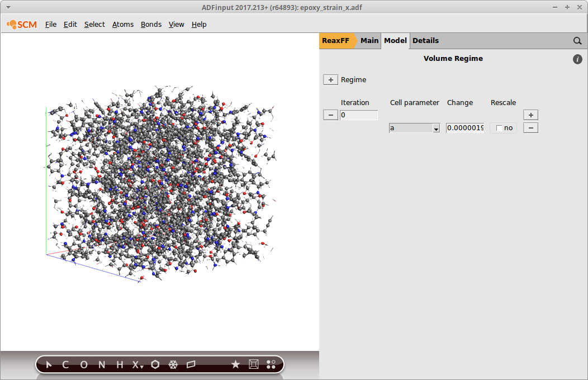Open the X element selector dropdown
This screenshot has height=380, width=588.
point(137,365)
